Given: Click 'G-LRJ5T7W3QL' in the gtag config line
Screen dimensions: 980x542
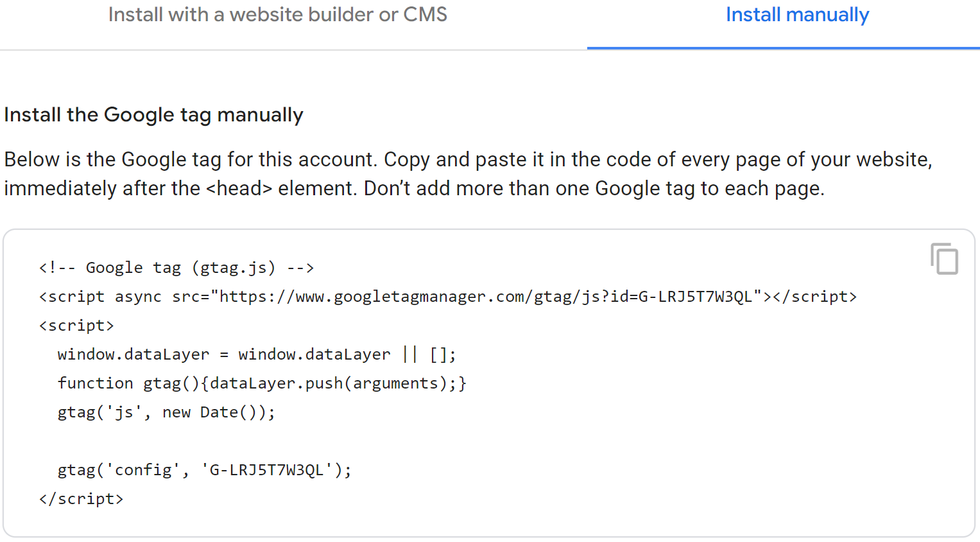Looking at the screenshot, I should [267, 470].
